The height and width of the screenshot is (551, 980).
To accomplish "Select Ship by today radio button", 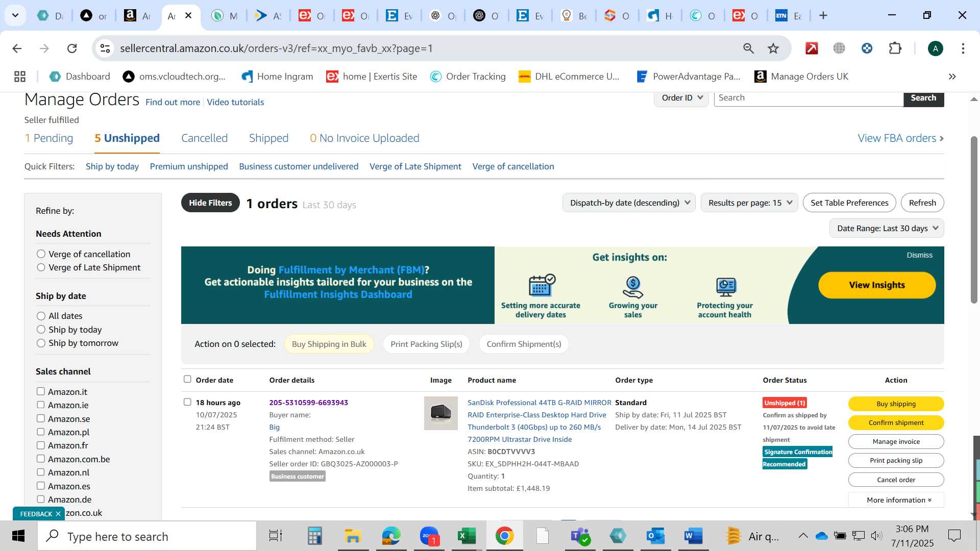I will tap(41, 330).
